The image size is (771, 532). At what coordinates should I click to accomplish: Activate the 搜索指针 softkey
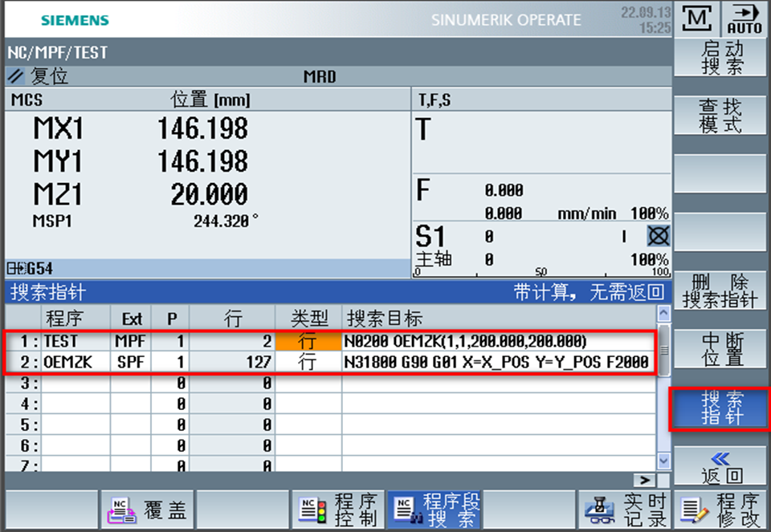click(x=720, y=408)
